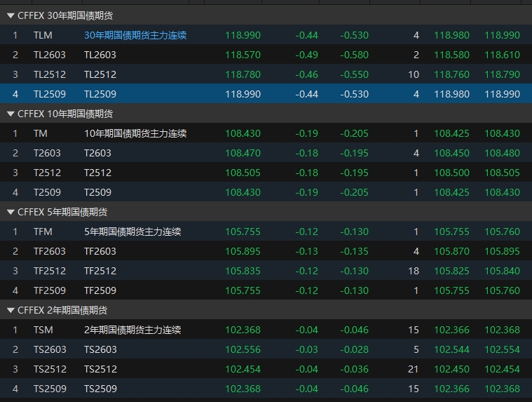532x402 pixels.
Task: Collapse the CFFEX 30年期国债期货 group
Action: (11, 15)
